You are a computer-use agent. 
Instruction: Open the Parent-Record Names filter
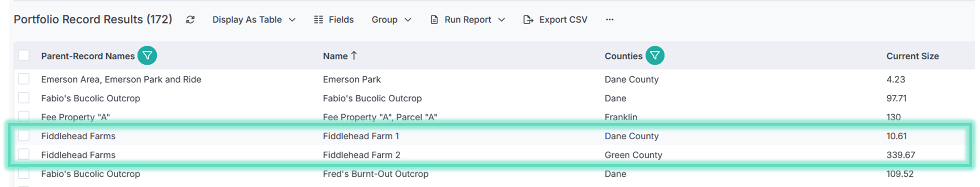147,56
